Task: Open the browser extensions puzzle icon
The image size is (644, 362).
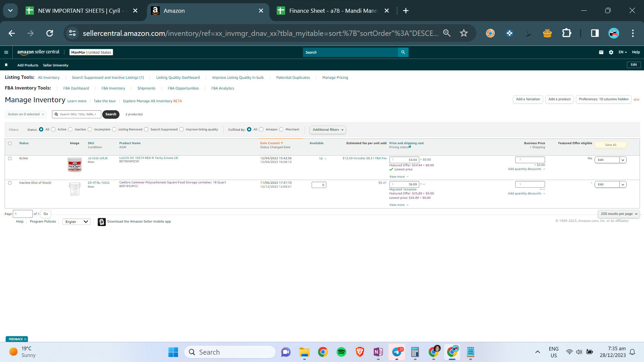Action: pos(567,33)
